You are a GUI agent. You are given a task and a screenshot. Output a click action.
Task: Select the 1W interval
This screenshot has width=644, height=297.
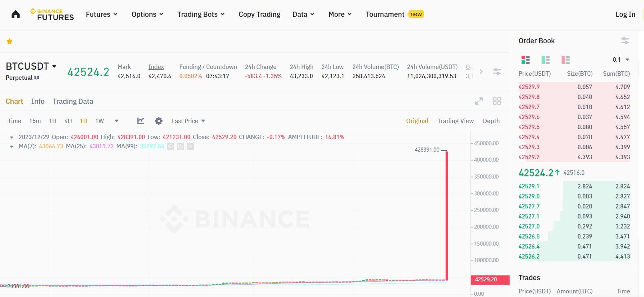point(100,121)
